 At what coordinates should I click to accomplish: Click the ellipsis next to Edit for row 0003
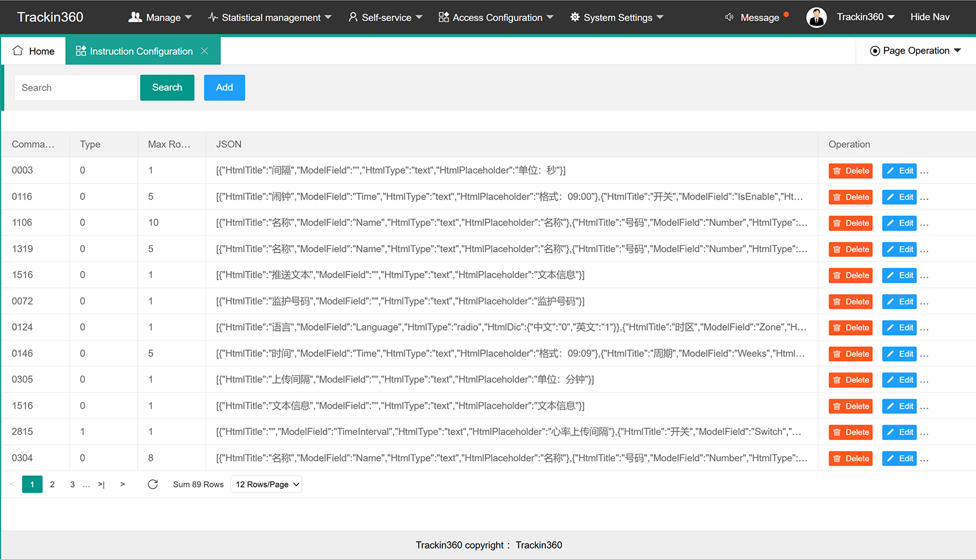(x=924, y=171)
